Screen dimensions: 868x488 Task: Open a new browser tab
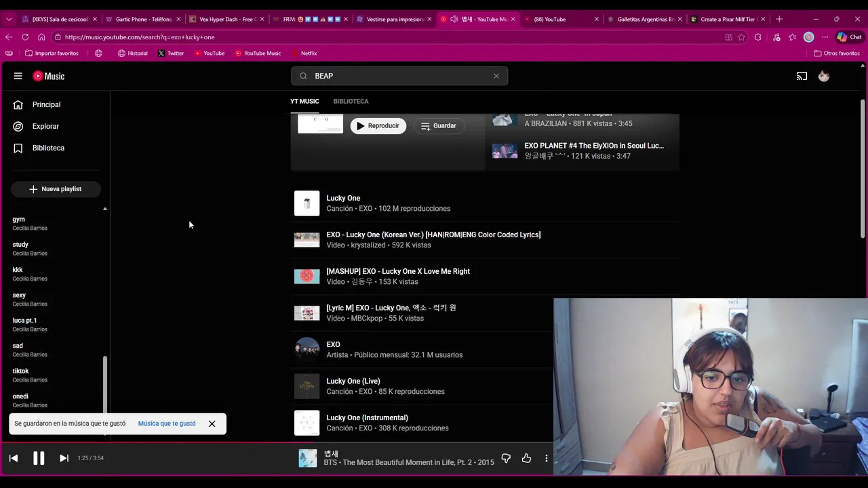tap(779, 19)
